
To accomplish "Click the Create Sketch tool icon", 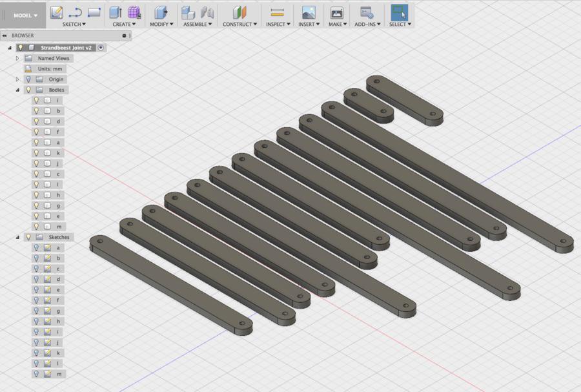I will 57,12.
